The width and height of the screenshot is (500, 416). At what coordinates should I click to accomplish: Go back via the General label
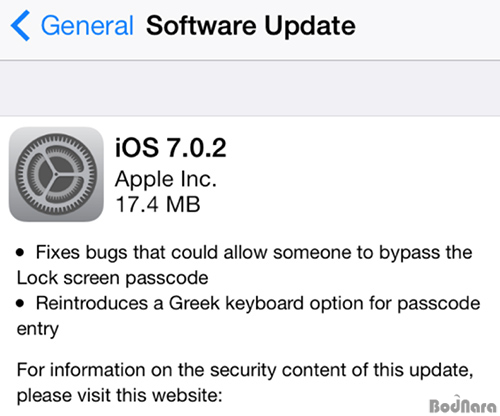click(x=87, y=26)
